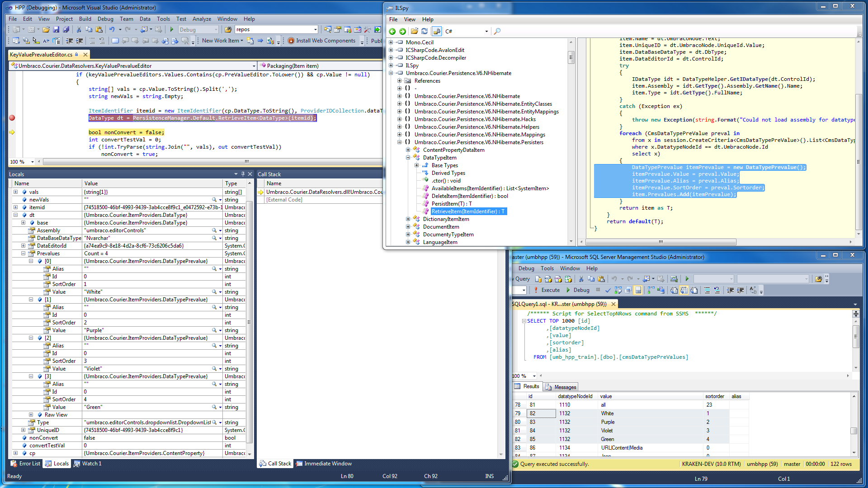Viewport: 868px width, 488px height.
Task: Expand DictionaryItemItem node in ILSpy tree
Action: click(408, 219)
